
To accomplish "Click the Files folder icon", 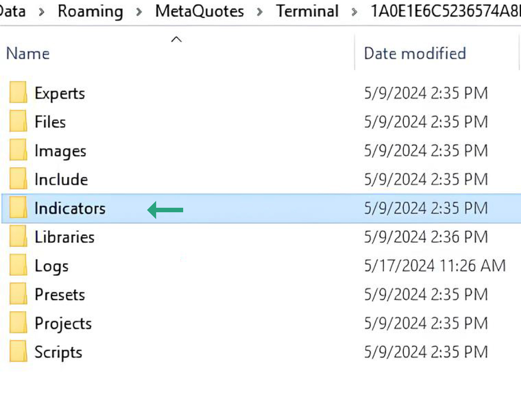I will click(18, 121).
